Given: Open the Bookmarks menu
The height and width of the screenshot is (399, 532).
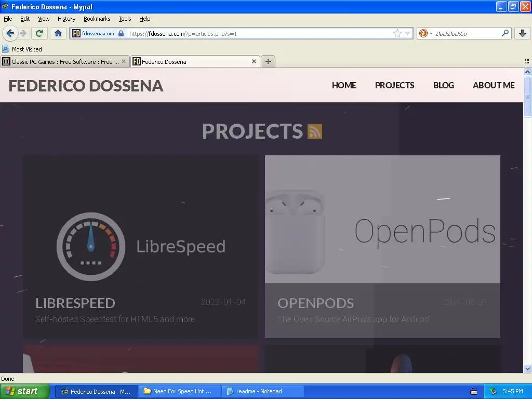Looking at the screenshot, I should point(97,19).
